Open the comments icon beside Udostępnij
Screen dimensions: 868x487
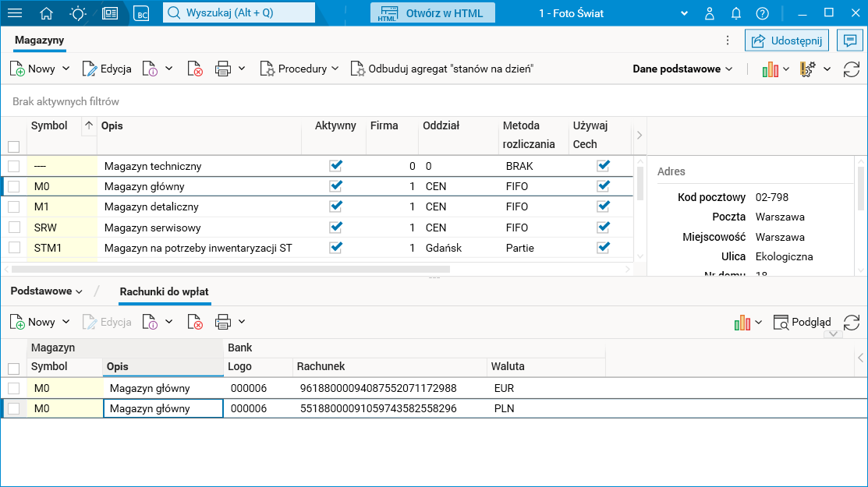pos(849,41)
